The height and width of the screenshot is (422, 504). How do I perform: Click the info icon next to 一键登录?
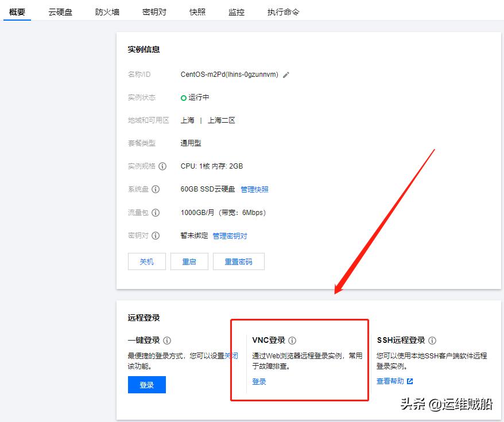[166, 340]
